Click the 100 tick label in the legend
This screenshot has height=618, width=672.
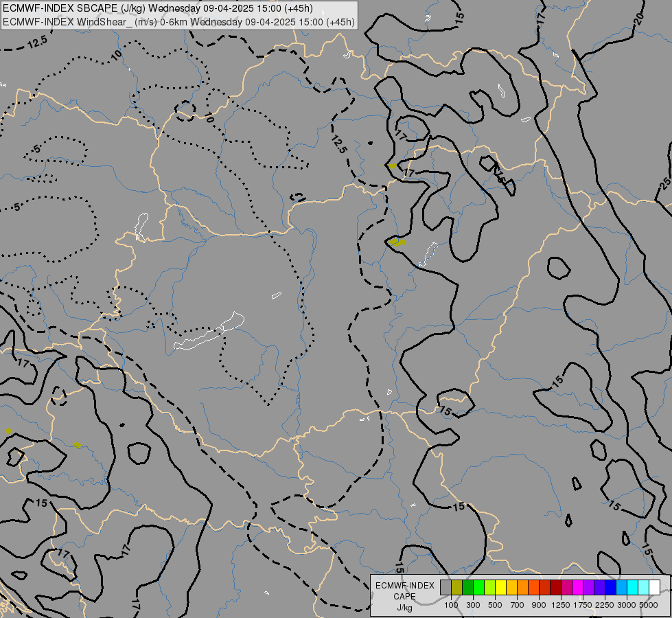[451, 605]
